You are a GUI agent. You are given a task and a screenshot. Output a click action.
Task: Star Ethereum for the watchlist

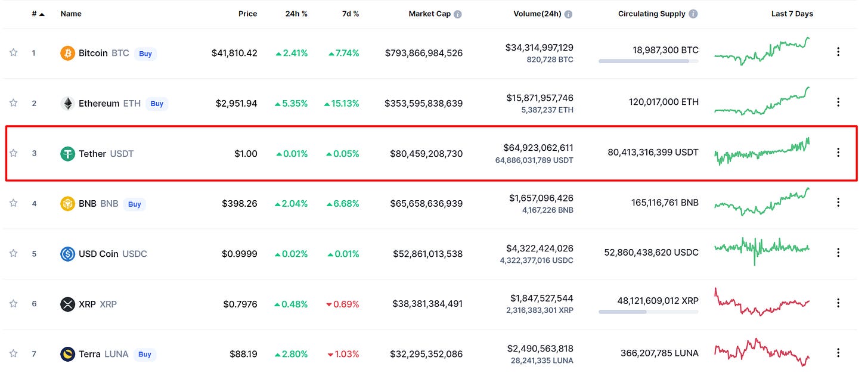pyautogui.click(x=13, y=102)
